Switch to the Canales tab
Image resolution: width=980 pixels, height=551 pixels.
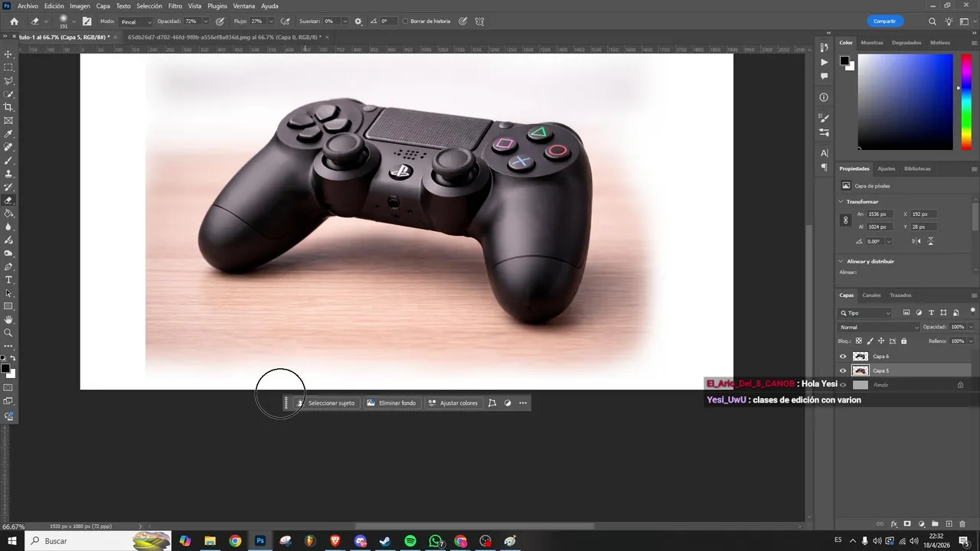point(871,295)
